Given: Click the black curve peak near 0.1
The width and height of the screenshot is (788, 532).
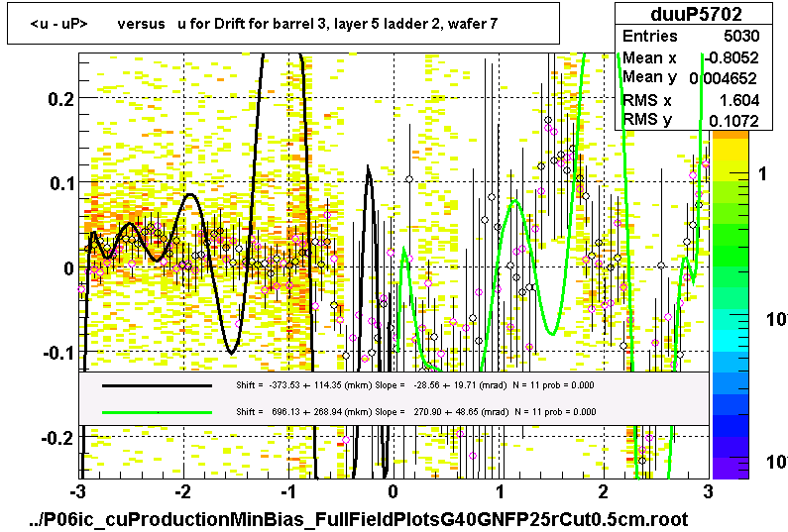Looking at the screenshot, I should coord(369,168).
